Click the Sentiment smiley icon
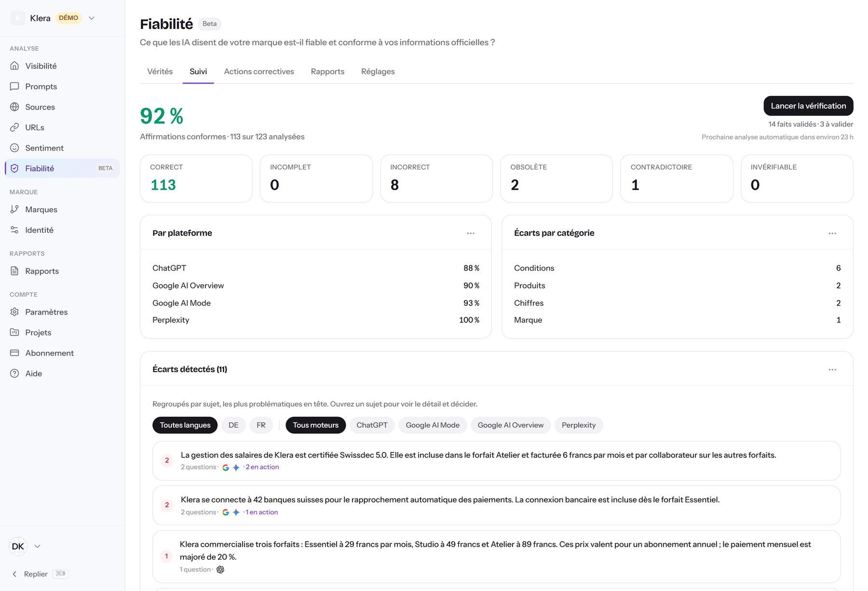 coord(14,148)
